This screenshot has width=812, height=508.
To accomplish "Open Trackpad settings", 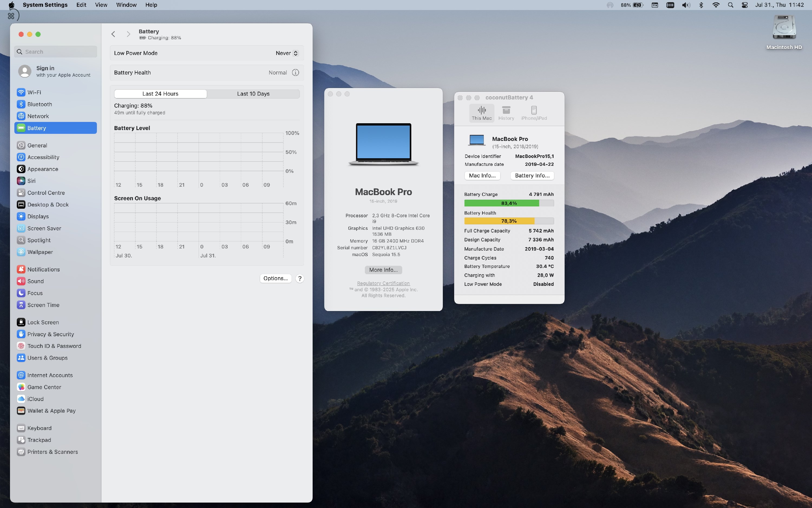I will click(55, 440).
